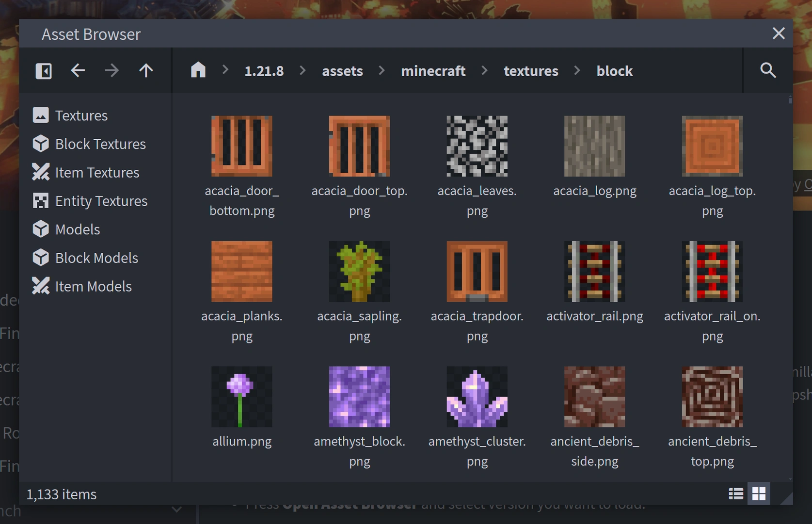The width and height of the screenshot is (812, 524).
Task: Collapse the sidebar panel
Action: click(x=43, y=70)
